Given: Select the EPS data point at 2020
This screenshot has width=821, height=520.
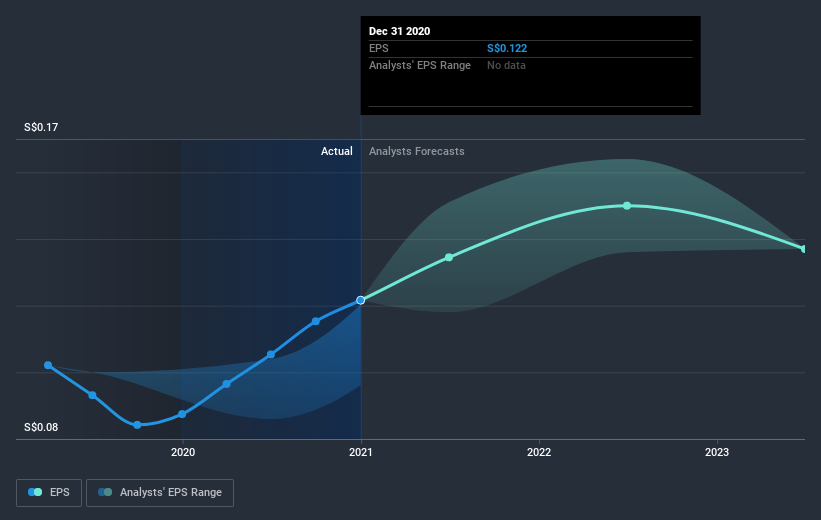Looking at the screenshot, I should tap(182, 414).
